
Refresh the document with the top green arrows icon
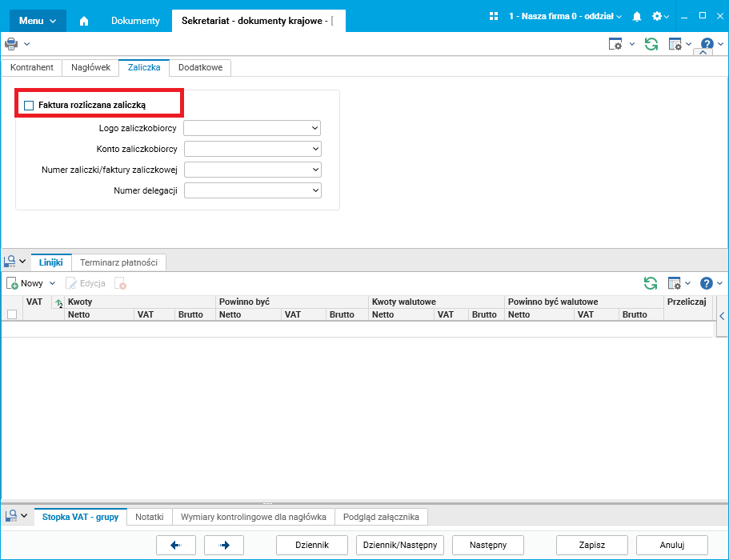click(x=651, y=44)
